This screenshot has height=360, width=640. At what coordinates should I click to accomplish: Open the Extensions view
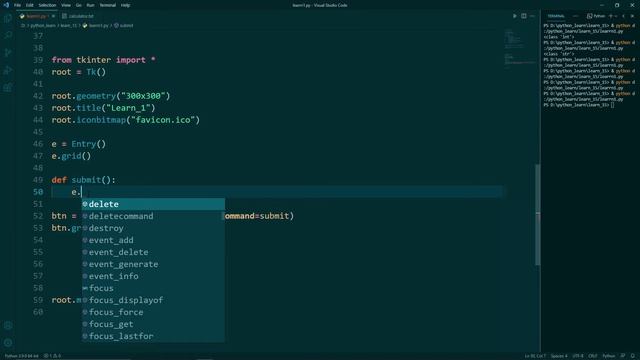(8, 88)
